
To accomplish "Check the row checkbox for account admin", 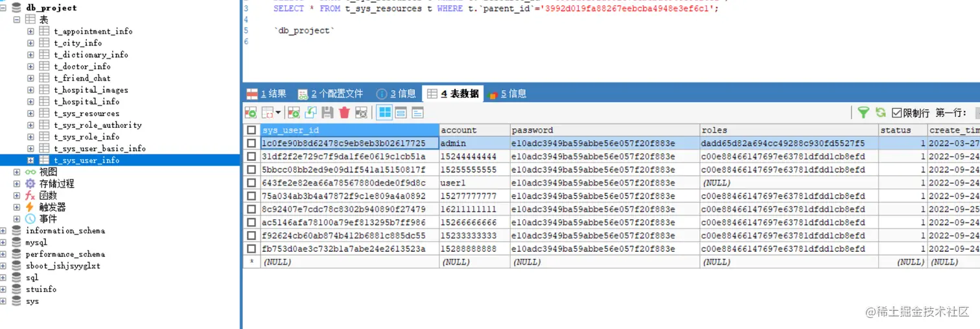I will [251, 143].
